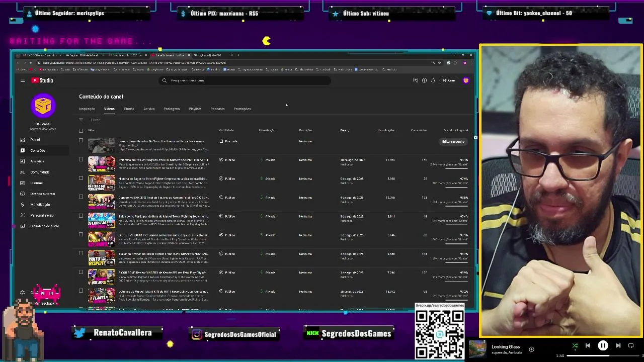Open the Polêmica em Tekken video title
Image resolution: width=644 pixels, height=362 pixels.
pos(163,160)
